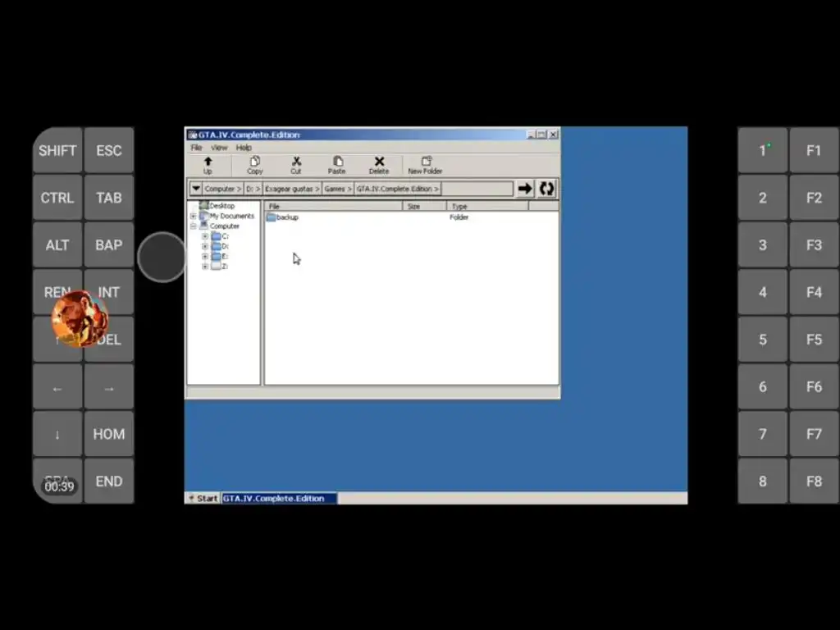Tap the F8 virtual key
This screenshot has height=630, width=840.
(x=814, y=481)
